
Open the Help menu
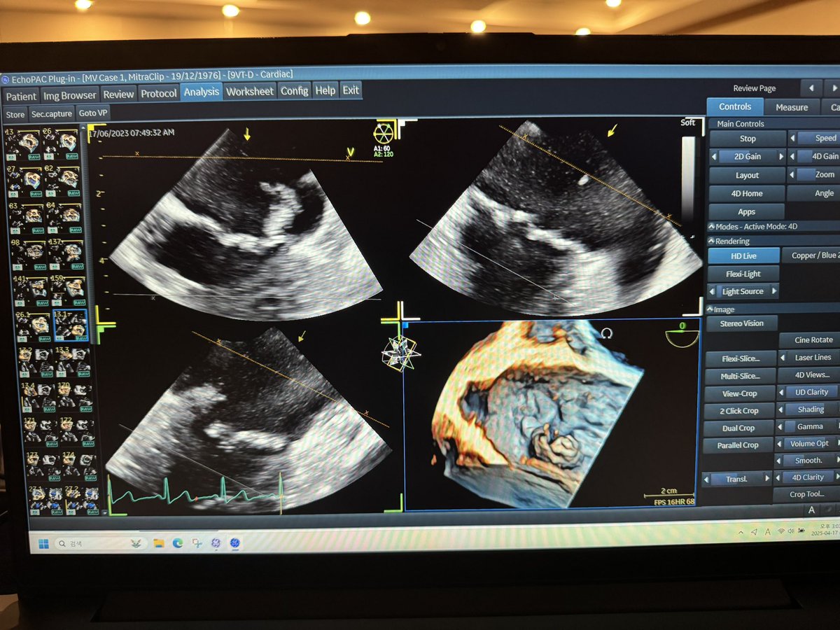[x=325, y=90]
